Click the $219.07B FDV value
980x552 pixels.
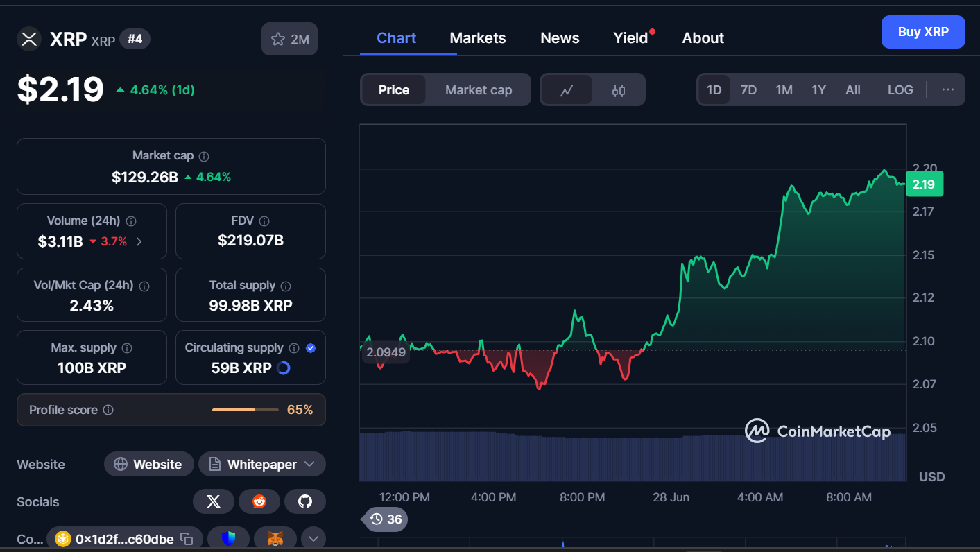pos(250,241)
